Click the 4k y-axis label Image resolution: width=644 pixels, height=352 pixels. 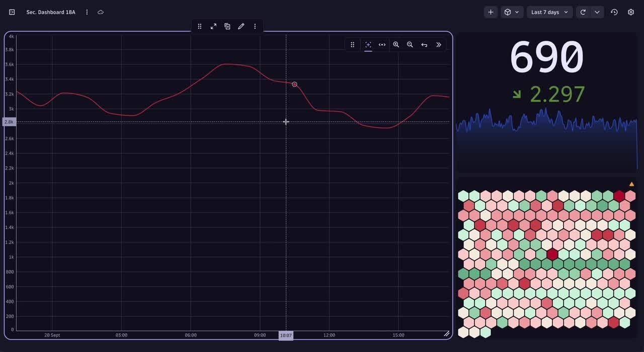click(11, 36)
